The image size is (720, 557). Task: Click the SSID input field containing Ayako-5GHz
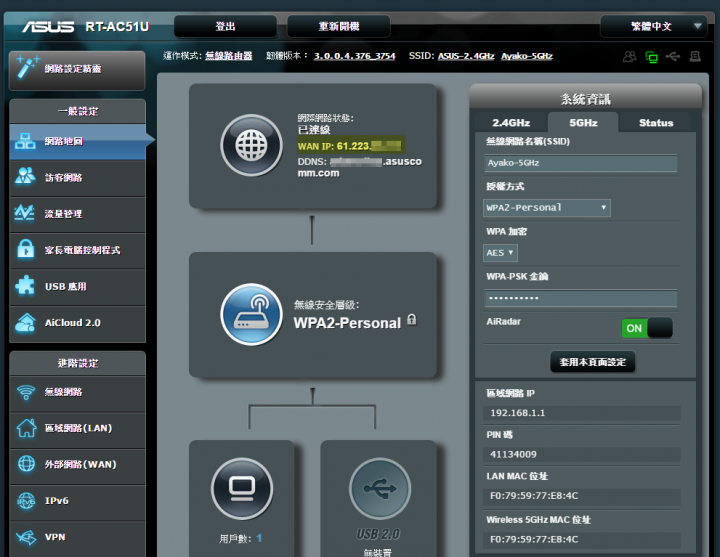[580, 163]
